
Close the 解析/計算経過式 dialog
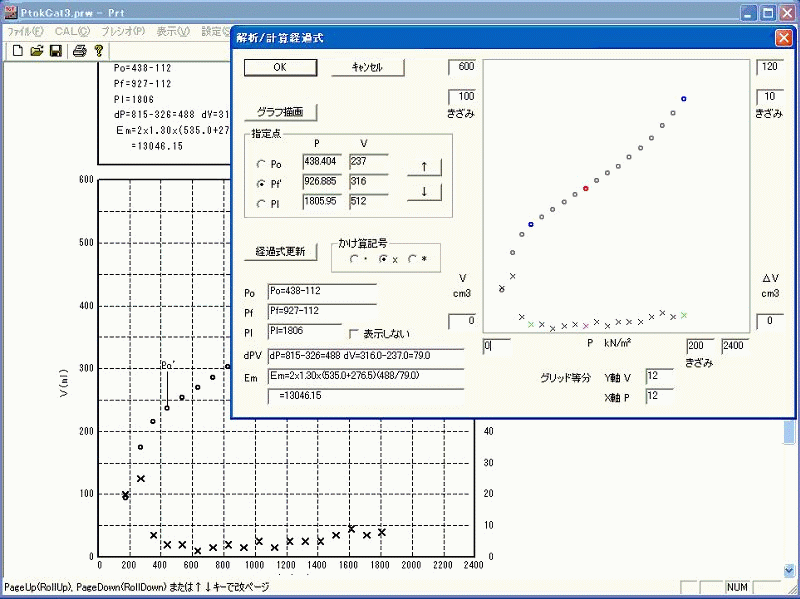coord(783,38)
